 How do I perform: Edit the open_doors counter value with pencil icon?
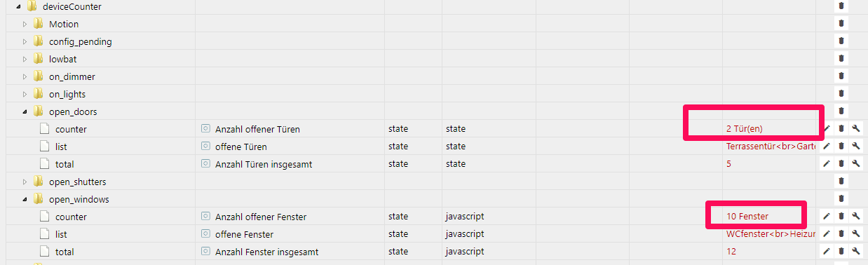[827, 128]
